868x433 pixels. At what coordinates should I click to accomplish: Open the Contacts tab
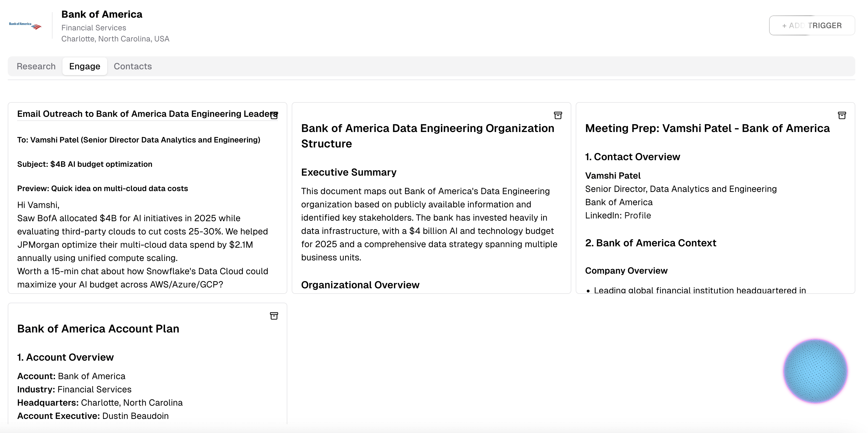(x=133, y=66)
